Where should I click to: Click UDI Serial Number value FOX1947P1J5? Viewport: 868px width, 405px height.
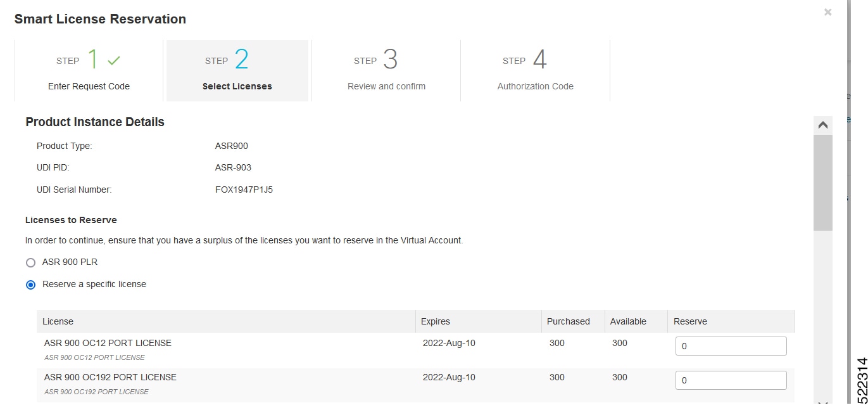244,189
